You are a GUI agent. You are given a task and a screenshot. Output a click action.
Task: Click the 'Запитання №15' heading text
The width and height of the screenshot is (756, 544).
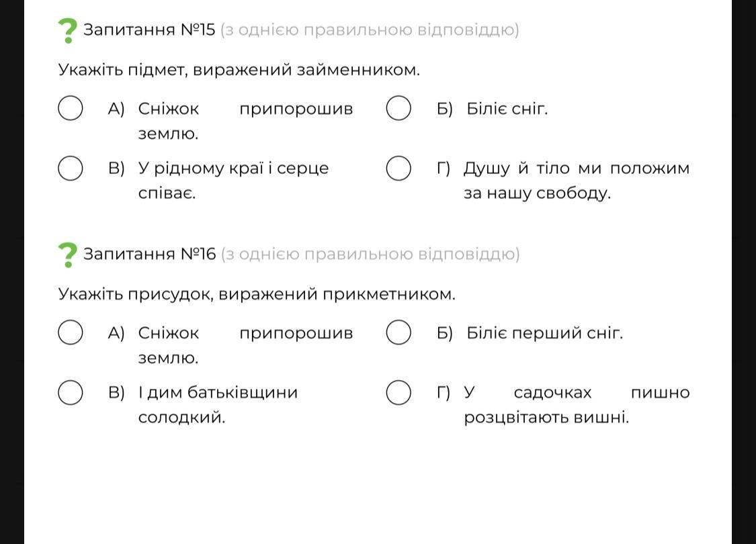coord(149,30)
